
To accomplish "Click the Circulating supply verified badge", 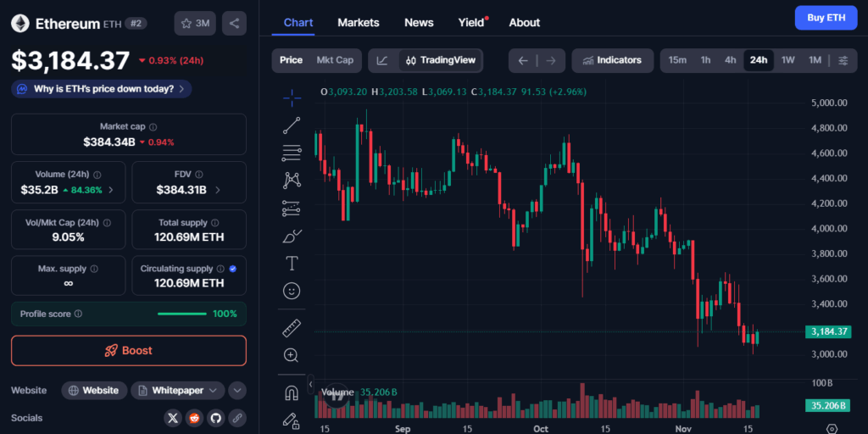I will tap(232, 269).
